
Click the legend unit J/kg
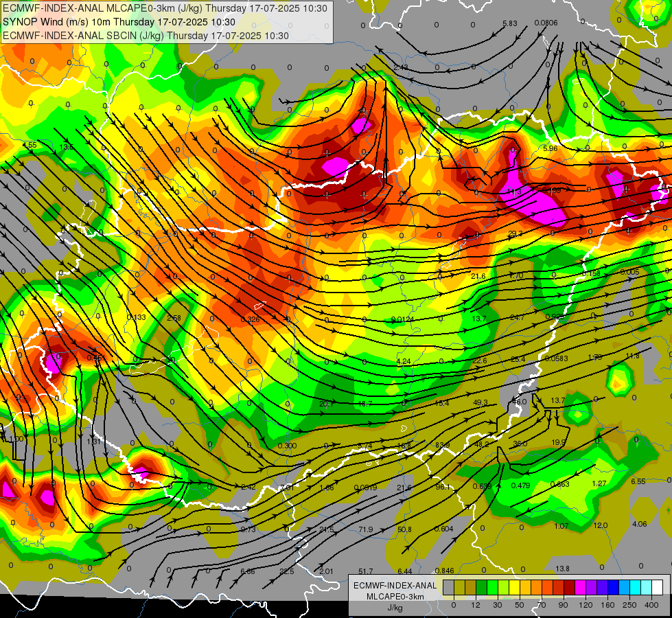(395, 608)
